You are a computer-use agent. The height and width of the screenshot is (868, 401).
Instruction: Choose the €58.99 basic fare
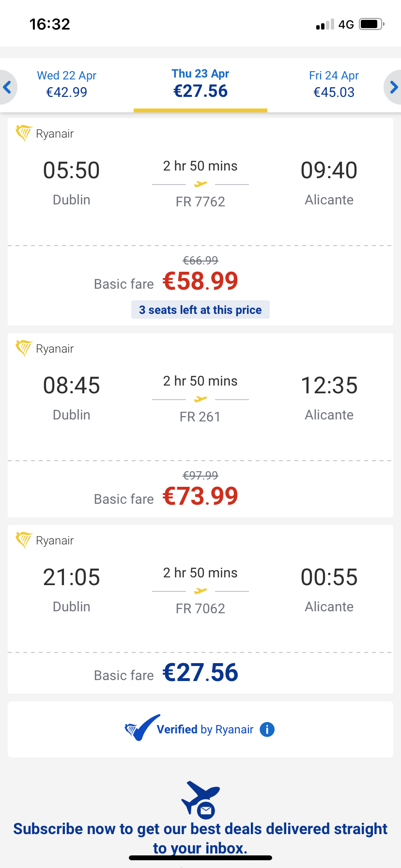(x=200, y=281)
